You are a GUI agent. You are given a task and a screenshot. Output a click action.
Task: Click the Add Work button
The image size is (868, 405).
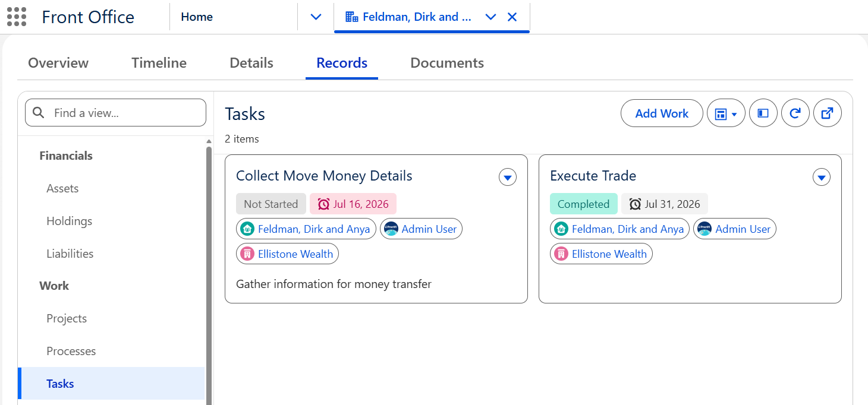[x=662, y=113]
